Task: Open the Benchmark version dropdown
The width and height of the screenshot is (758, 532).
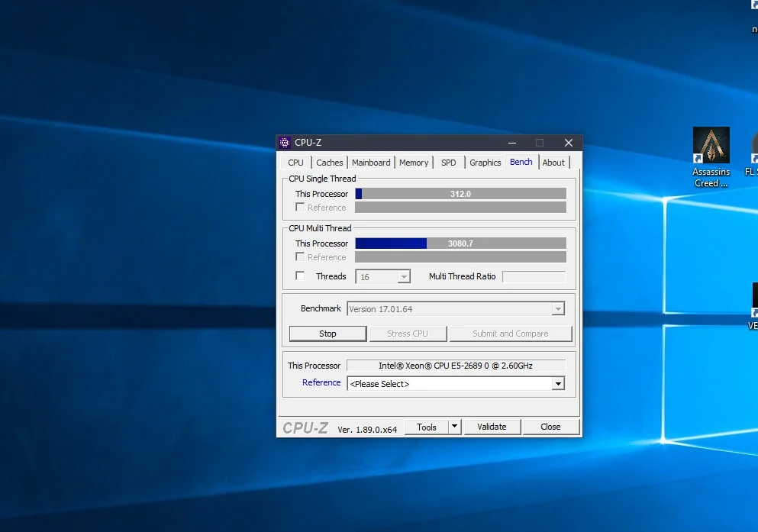Action: pos(558,309)
